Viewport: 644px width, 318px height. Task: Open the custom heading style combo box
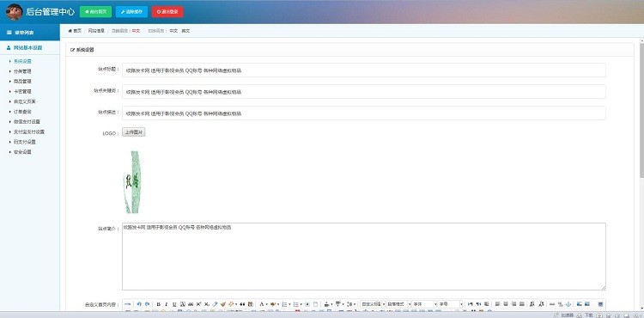tap(373, 304)
